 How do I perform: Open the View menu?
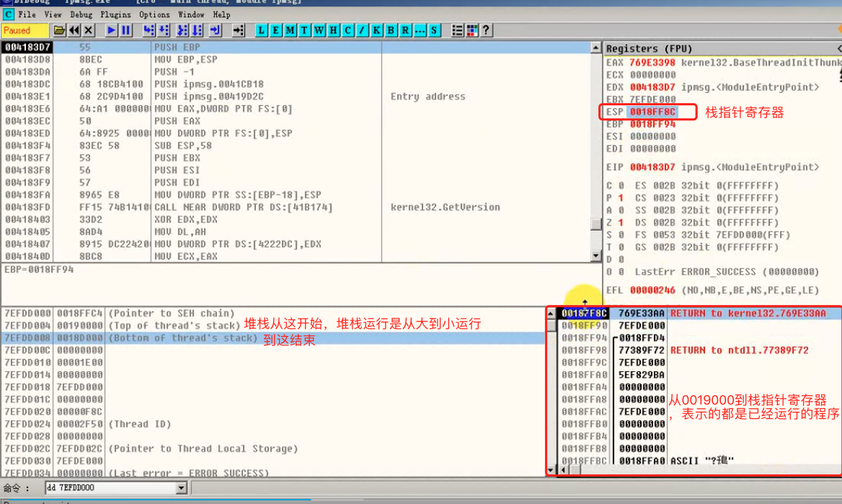pos(53,14)
